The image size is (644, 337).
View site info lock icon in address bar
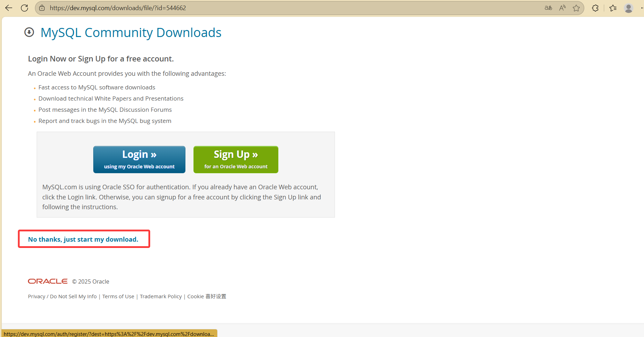click(x=42, y=8)
